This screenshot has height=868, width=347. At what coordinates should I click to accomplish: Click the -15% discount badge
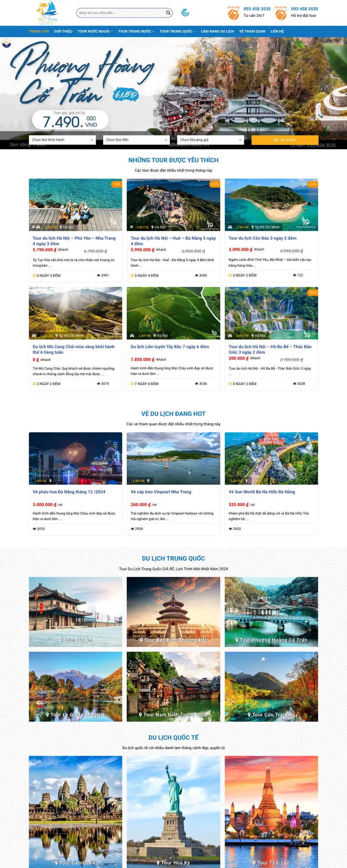tap(117, 184)
